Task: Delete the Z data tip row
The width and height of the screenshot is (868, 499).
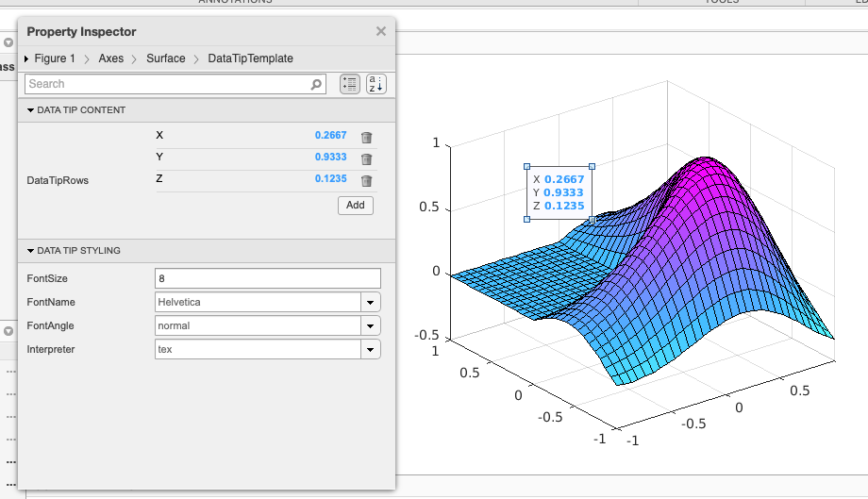Action: pyautogui.click(x=366, y=181)
